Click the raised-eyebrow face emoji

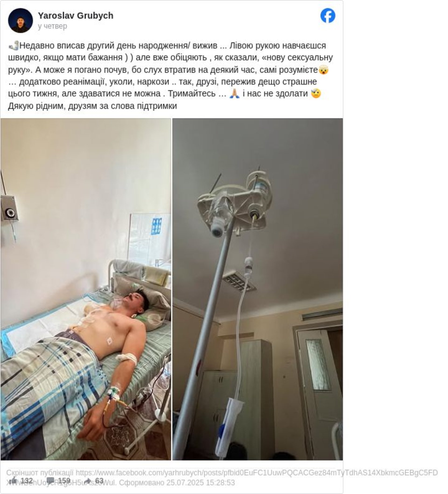316,94
